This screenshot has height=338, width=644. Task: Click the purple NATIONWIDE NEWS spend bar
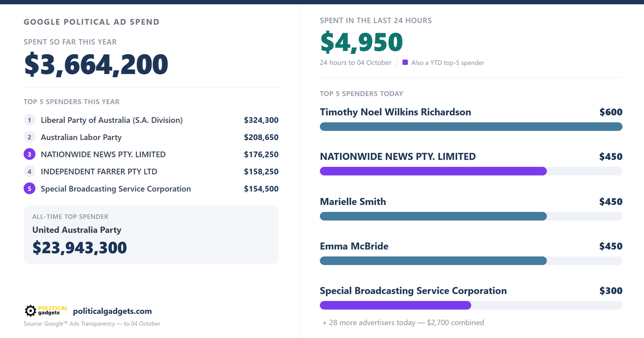[433, 171]
